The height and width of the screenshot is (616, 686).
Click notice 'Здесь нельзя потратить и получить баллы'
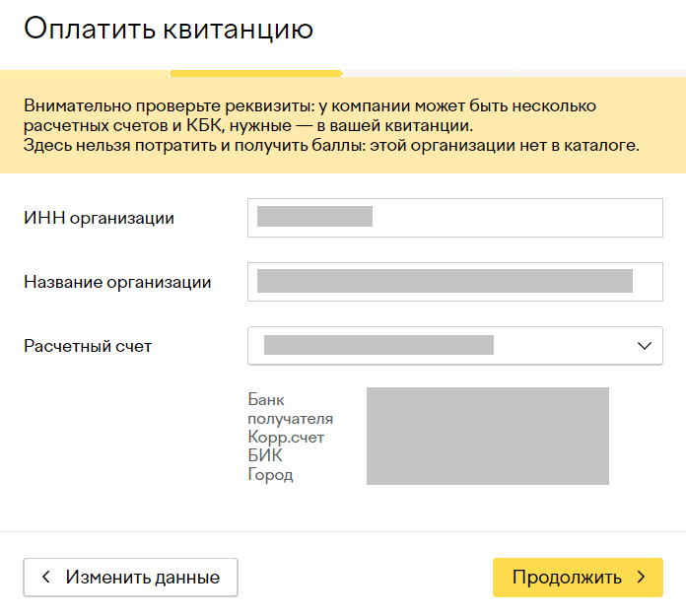point(192,145)
